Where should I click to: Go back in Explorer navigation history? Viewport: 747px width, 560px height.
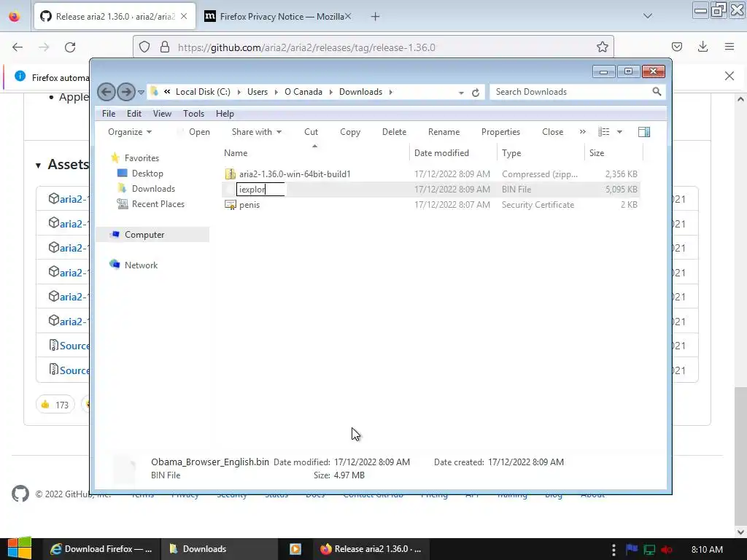[107, 92]
